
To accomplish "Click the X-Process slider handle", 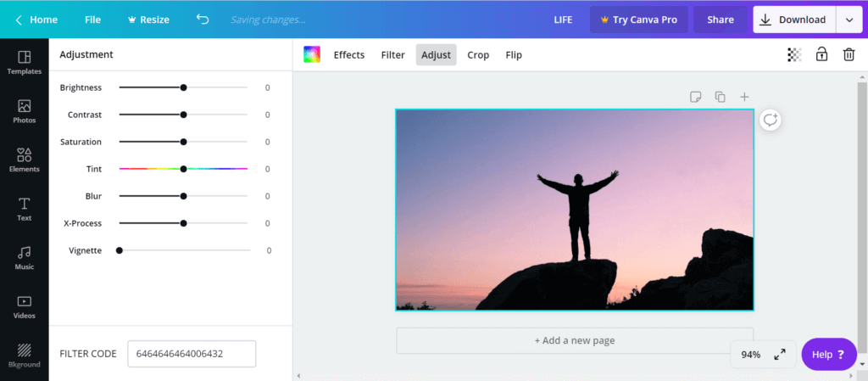I will pyautogui.click(x=183, y=223).
